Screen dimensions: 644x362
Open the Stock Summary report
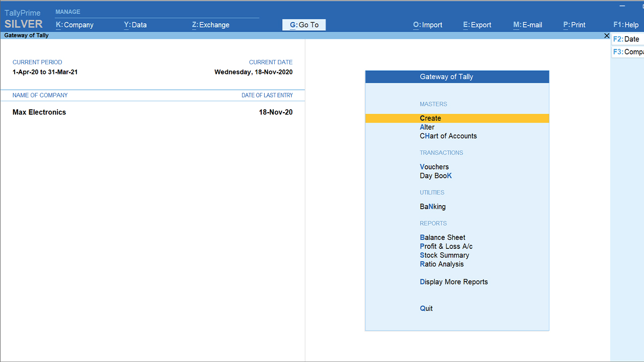point(444,255)
